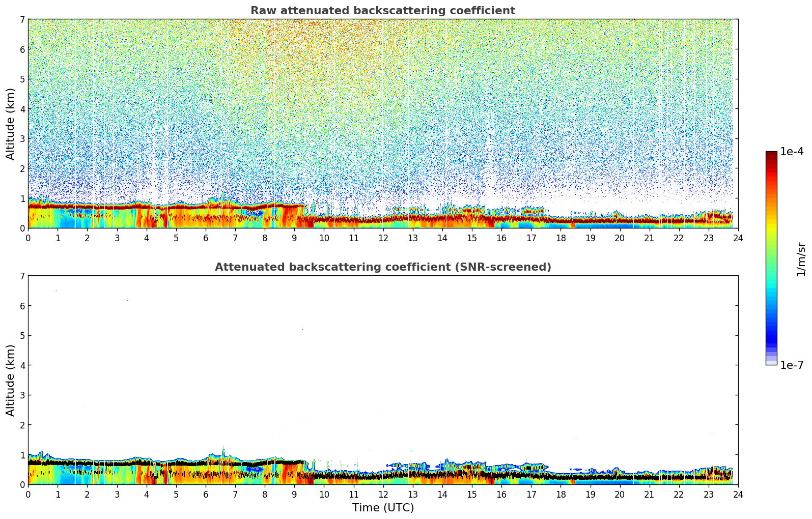Image resolution: width=812 pixels, height=519 pixels.
Task: Click the colorbar minimum label "1e-7"
Action: click(792, 365)
